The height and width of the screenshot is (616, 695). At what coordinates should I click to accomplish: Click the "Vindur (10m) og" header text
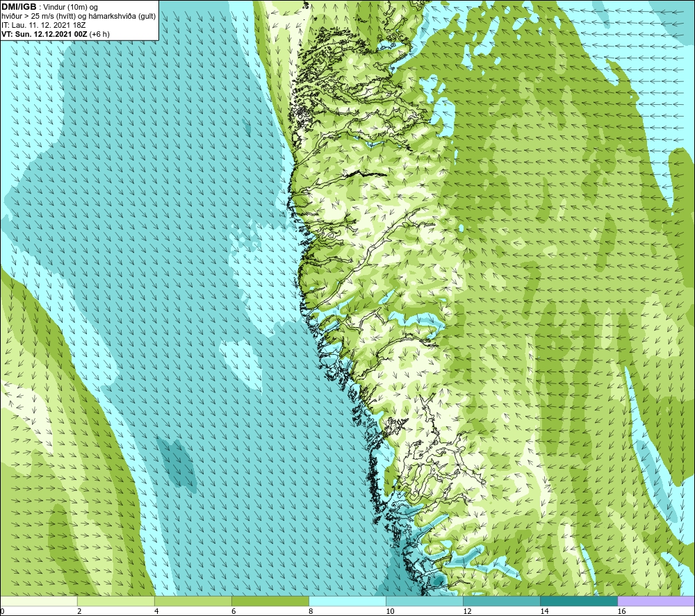pos(70,8)
